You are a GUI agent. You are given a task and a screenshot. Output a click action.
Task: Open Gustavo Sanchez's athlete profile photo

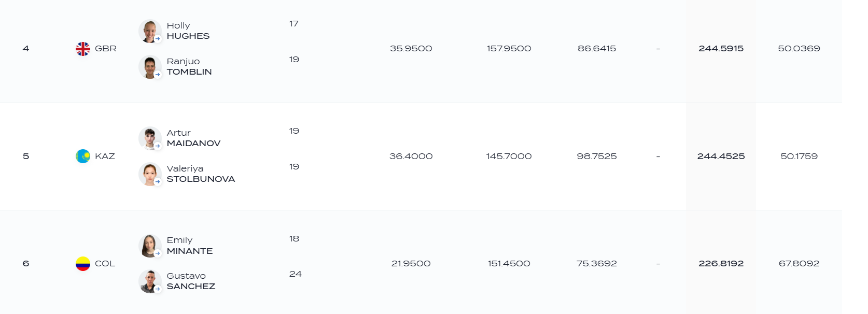coord(150,281)
